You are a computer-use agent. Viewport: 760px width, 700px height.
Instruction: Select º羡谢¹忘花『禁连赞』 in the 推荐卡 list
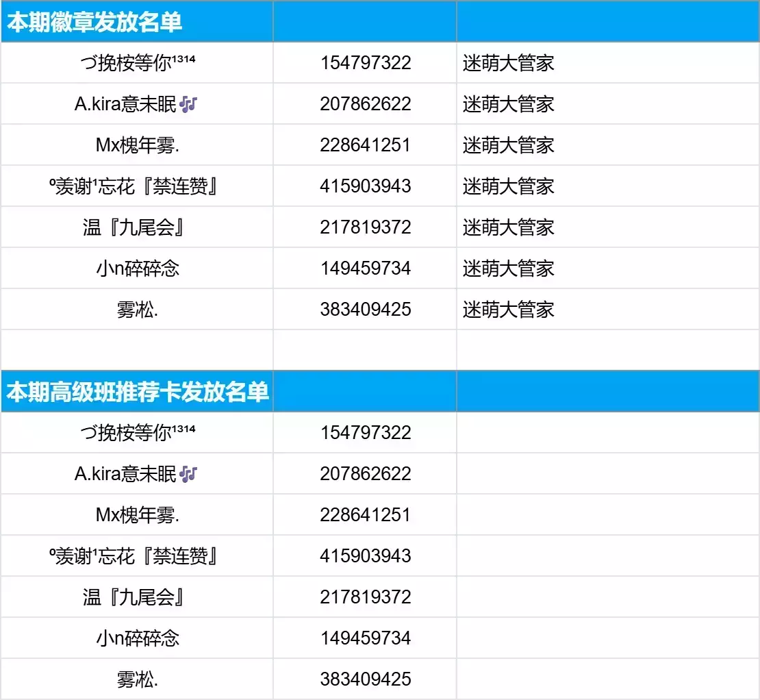(137, 556)
